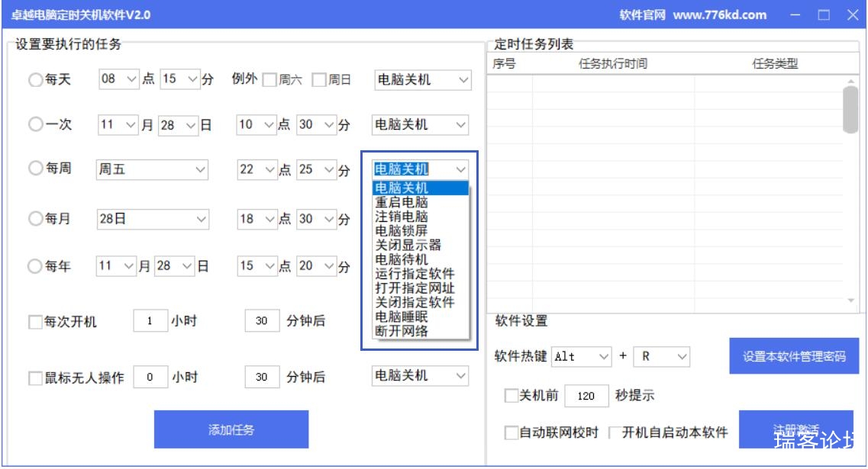Check the 周六 exception checkbox
The height and width of the screenshot is (469, 868).
[x=269, y=79]
